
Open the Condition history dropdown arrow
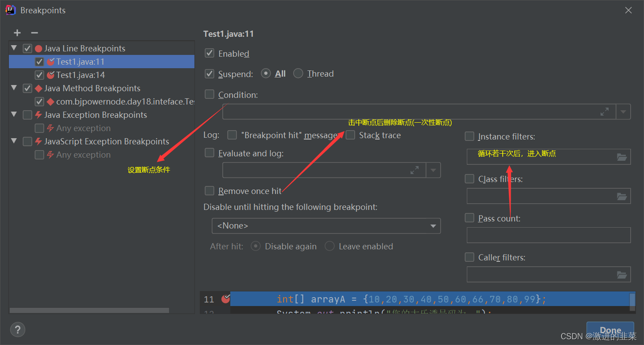point(623,112)
